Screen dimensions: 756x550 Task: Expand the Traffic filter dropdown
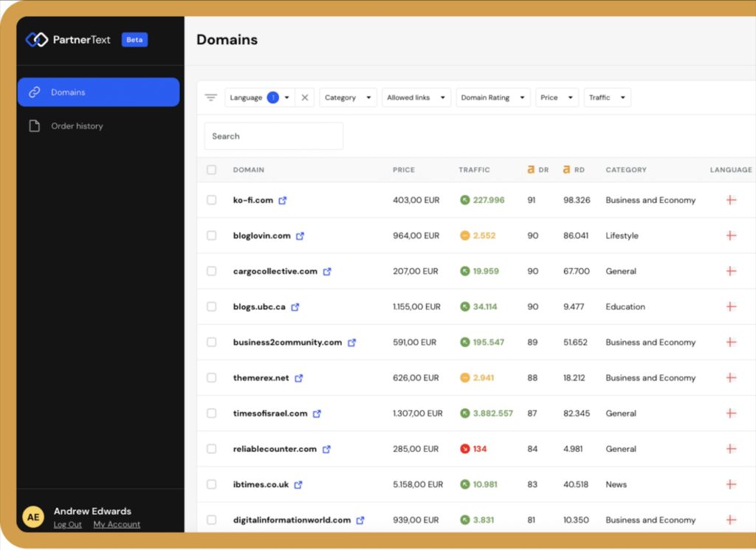[x=607, y=97]
